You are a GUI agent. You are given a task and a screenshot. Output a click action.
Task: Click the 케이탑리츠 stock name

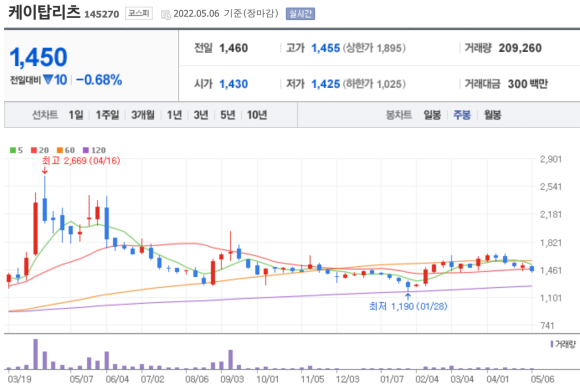tap(44, 12)
